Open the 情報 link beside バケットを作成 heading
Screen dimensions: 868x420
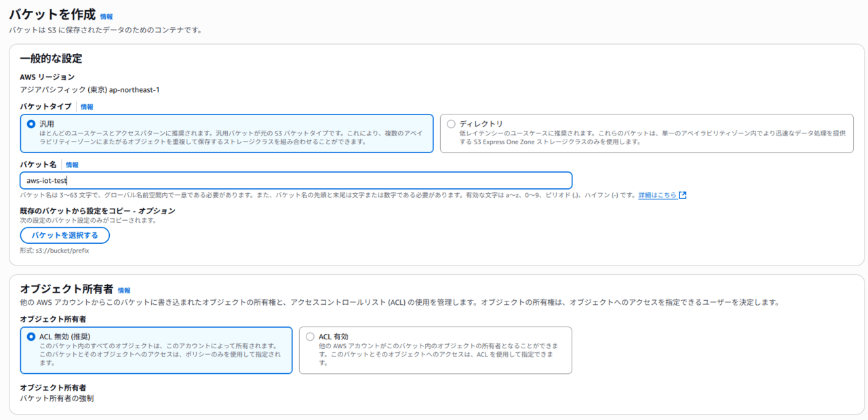[106, 16]
